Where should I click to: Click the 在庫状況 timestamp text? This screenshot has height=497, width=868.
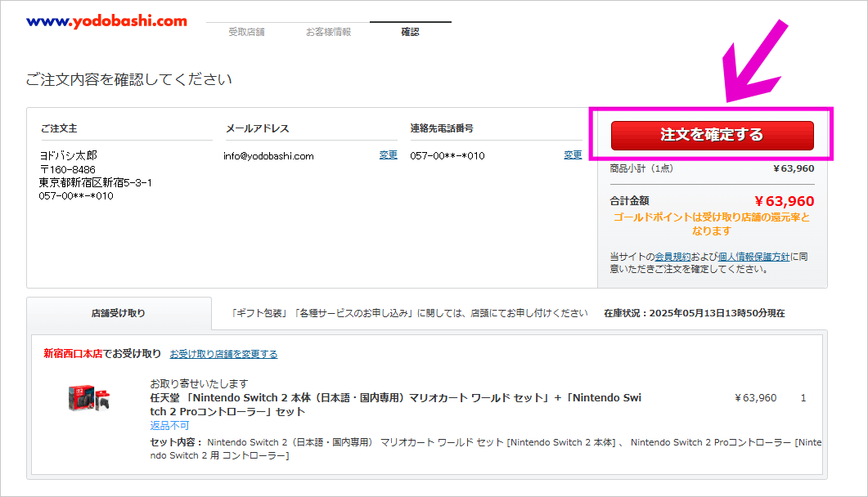[x=695, y=313]
